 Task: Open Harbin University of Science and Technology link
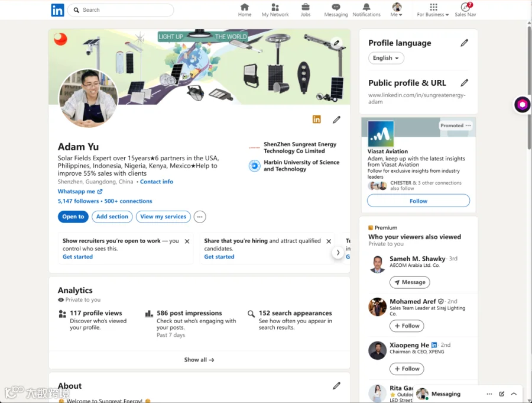tap(294, 166)
